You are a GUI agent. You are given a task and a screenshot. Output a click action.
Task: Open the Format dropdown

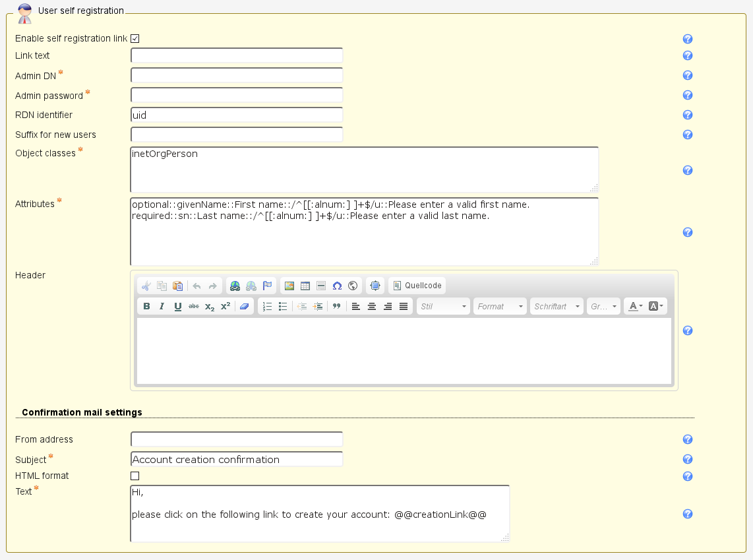500,306
